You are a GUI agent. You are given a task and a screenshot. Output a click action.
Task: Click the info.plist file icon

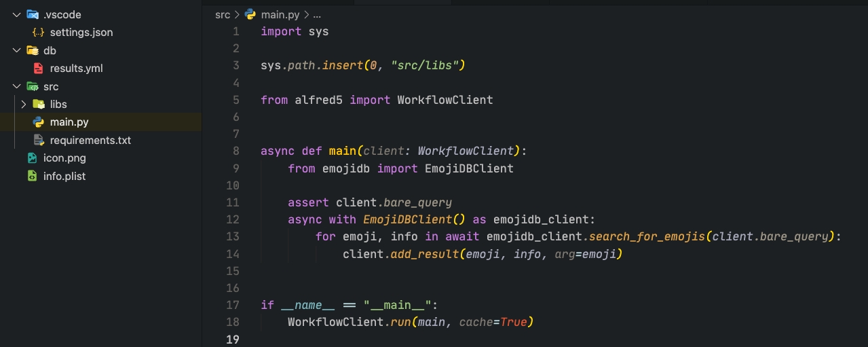click(32, 176)
